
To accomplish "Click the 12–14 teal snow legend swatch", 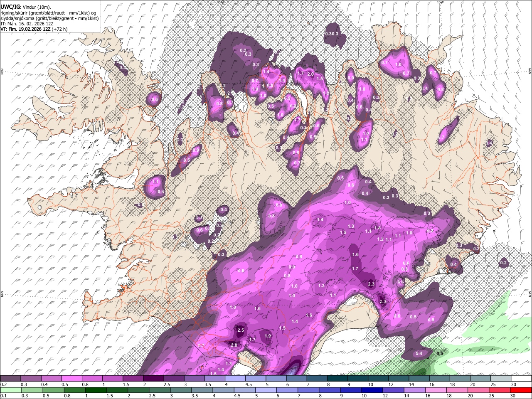I will tap(399, 379).
